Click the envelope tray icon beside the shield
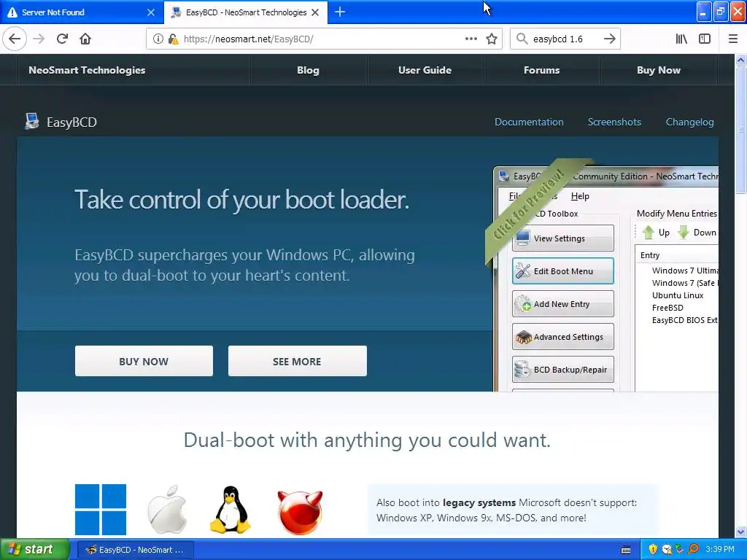Image resolution: width=747 pixels, height=560 pixels. (667, 550)
